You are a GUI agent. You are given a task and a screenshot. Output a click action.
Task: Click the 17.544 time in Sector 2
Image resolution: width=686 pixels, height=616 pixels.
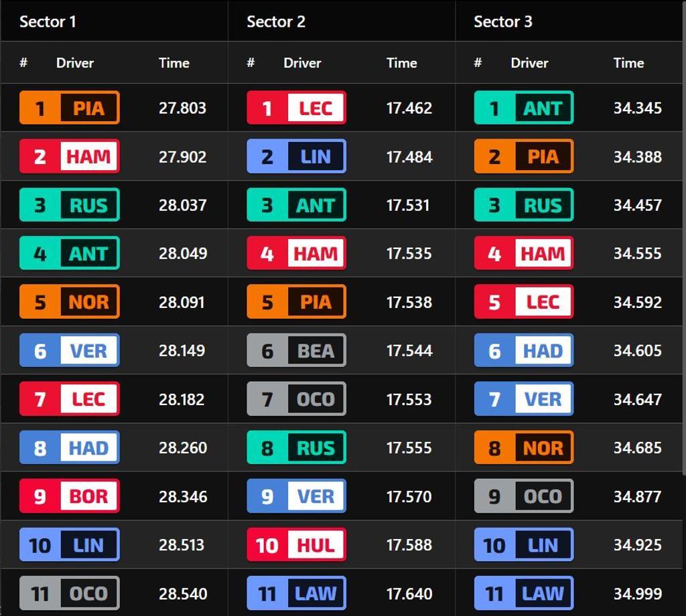tap(409, 351)
